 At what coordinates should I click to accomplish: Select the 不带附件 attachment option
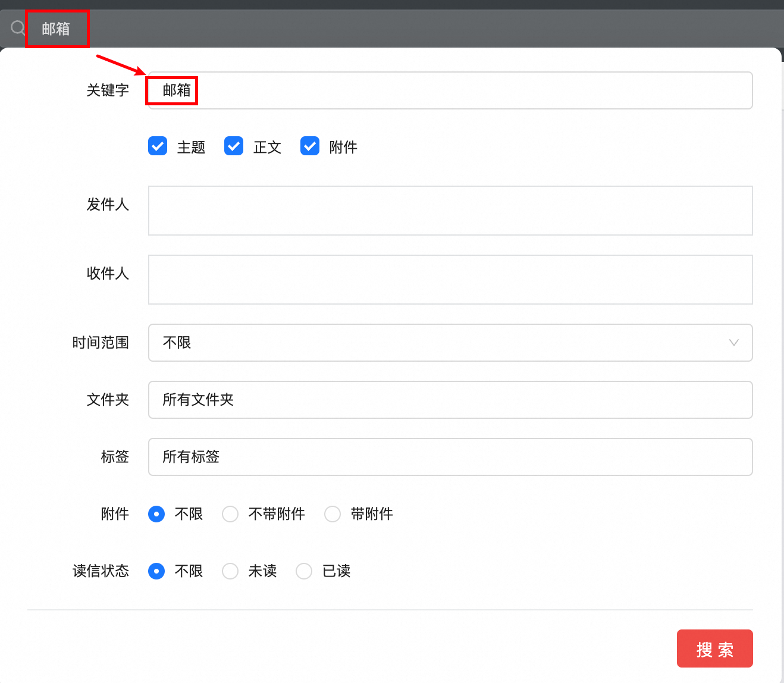click(x=230, y=513)
